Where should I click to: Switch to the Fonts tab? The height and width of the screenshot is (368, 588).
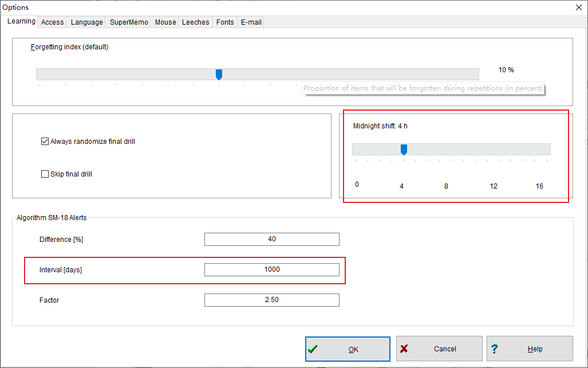pos(225,22)
